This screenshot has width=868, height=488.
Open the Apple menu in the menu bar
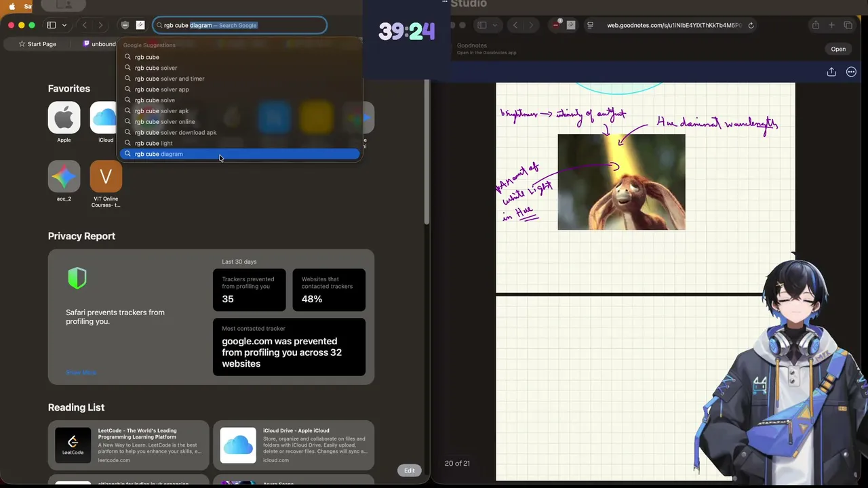tap(12, 6)
